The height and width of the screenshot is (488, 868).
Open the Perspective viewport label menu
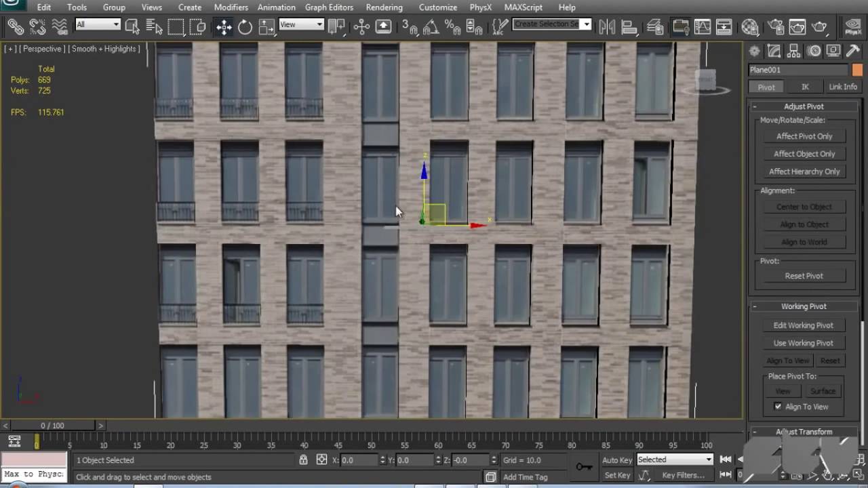[x=41, y=49]
